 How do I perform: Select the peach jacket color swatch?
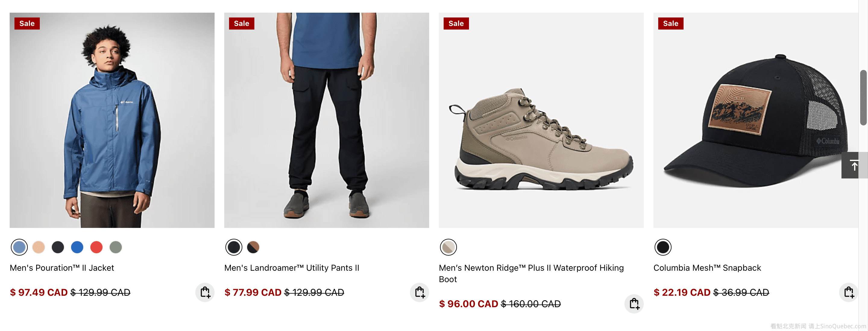point(39,247)
